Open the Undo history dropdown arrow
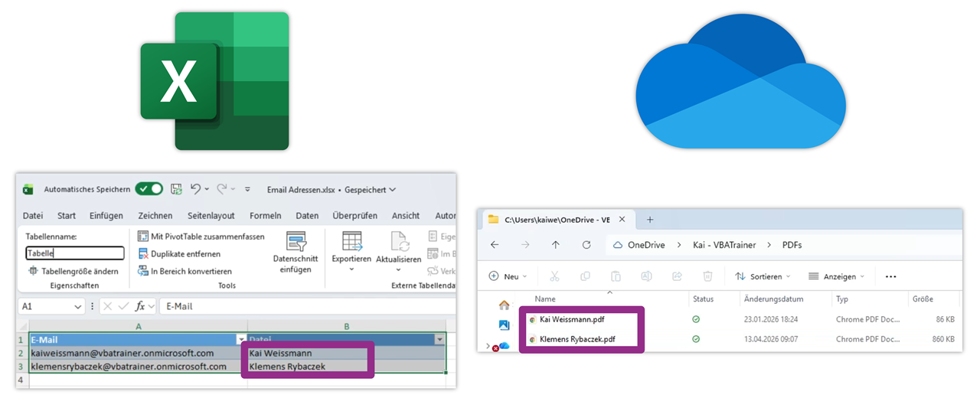The image size is (980, 398). pos(207,189)
